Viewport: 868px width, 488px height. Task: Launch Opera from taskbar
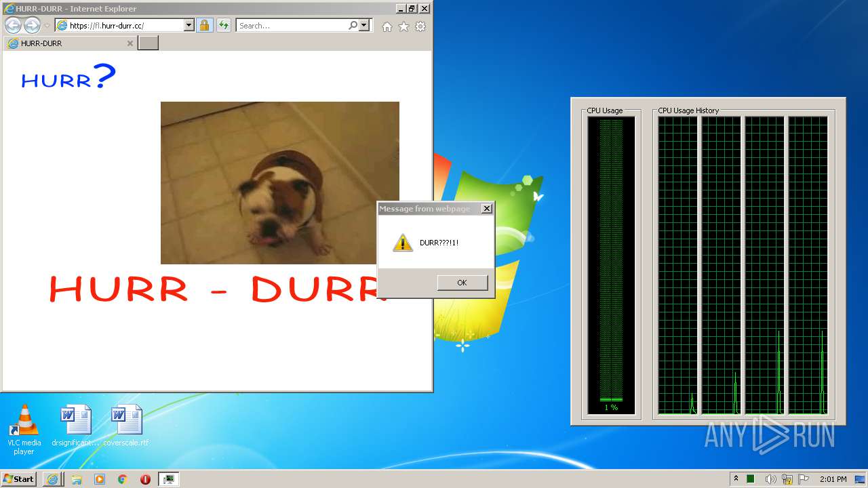point(145,479)
